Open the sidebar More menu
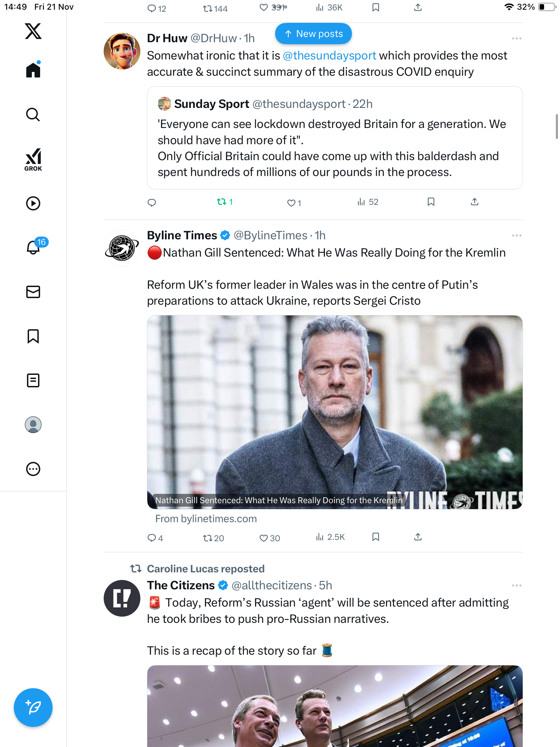 pos(33,469)
